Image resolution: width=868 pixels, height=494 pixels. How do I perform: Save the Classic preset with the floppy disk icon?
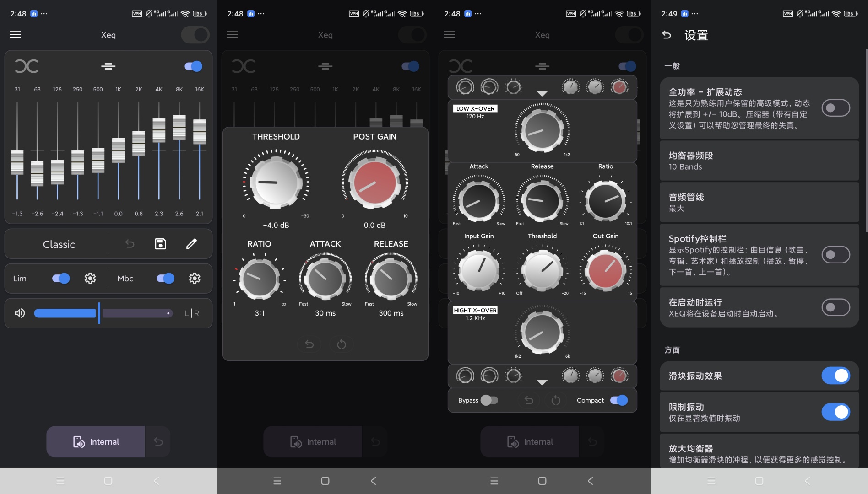click(x=160, y=244)
